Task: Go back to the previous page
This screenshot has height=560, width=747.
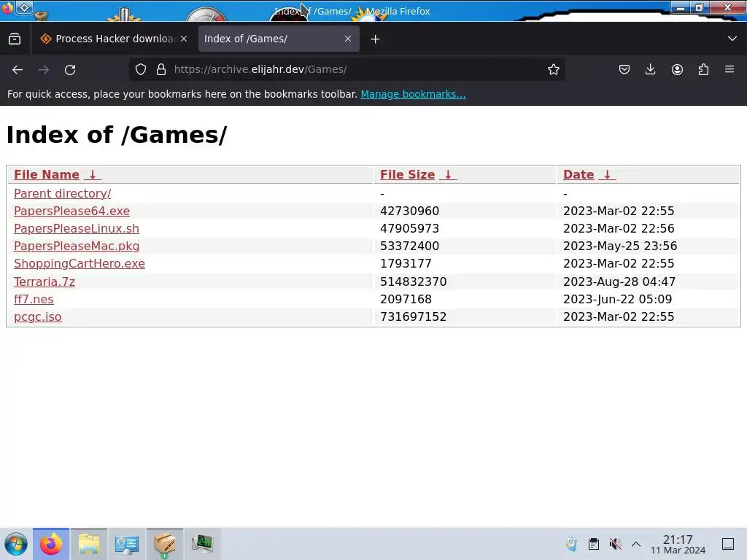Action: pyautogui.click(x=18, y=69)
